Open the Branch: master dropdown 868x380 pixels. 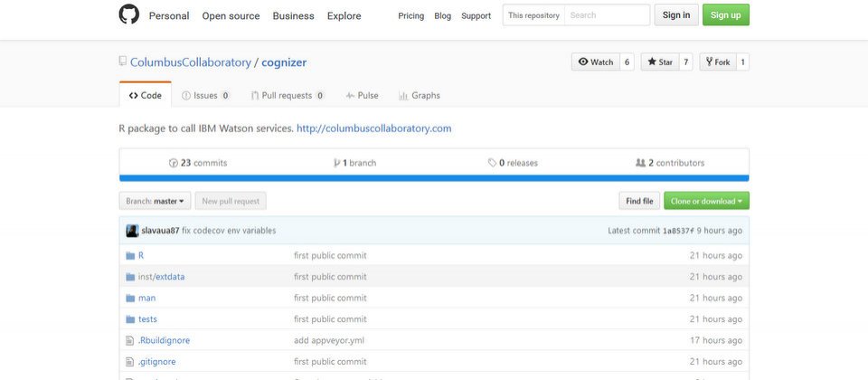click(155, 201)
